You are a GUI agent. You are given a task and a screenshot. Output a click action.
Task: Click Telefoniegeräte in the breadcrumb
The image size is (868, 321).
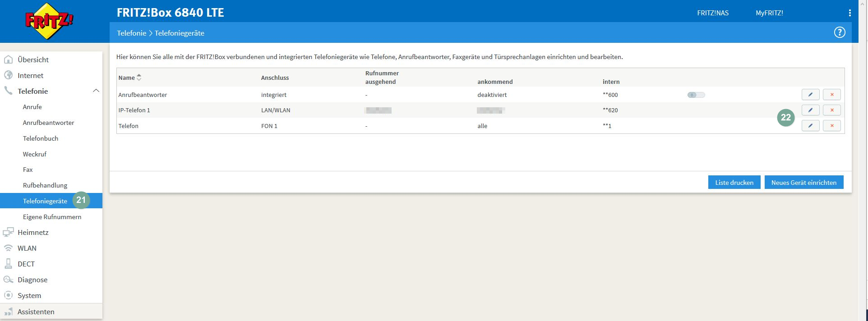coord(180,33)
